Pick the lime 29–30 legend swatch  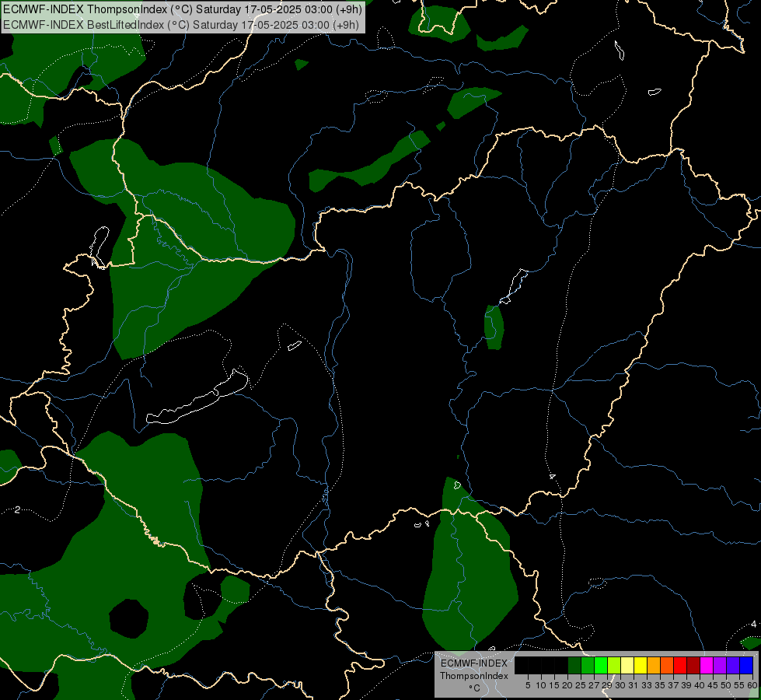[614, 665]
